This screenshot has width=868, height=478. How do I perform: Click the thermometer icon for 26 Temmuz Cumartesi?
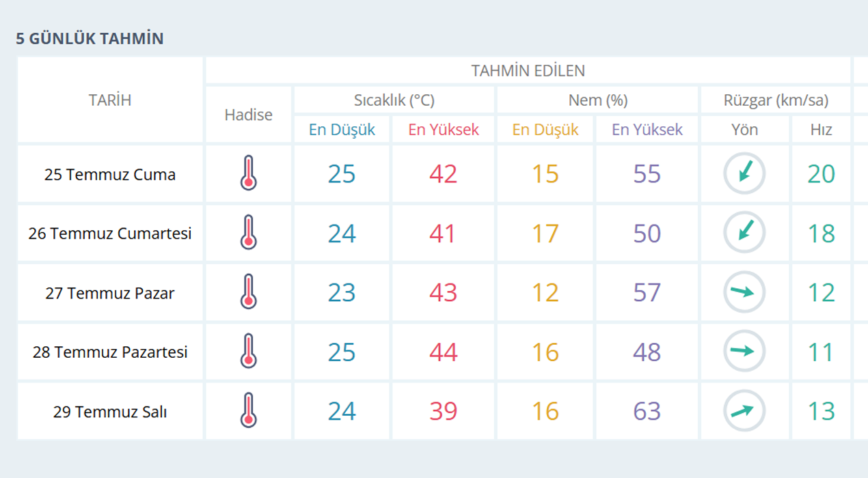click(248, 233)
